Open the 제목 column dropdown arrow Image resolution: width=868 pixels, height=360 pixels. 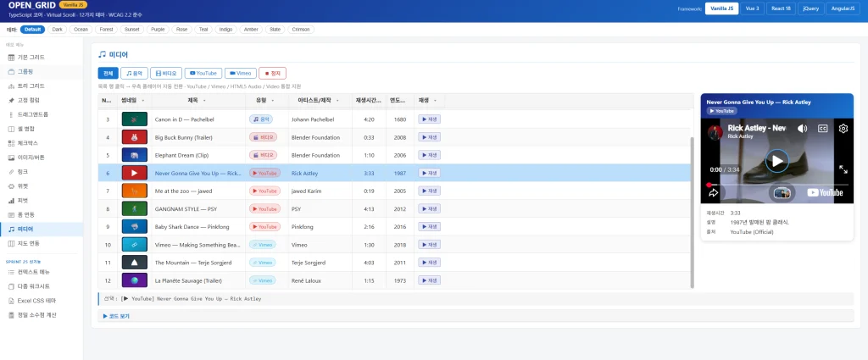pos(204,101)
